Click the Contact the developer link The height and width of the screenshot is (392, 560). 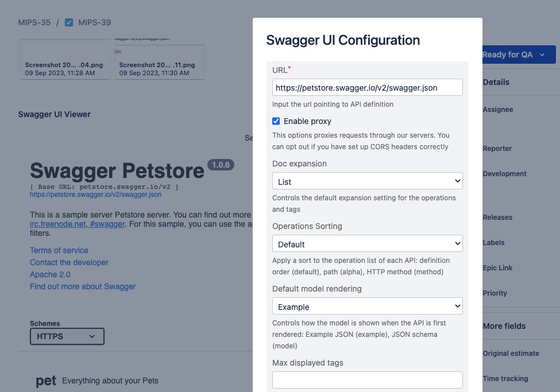point(69,262)
